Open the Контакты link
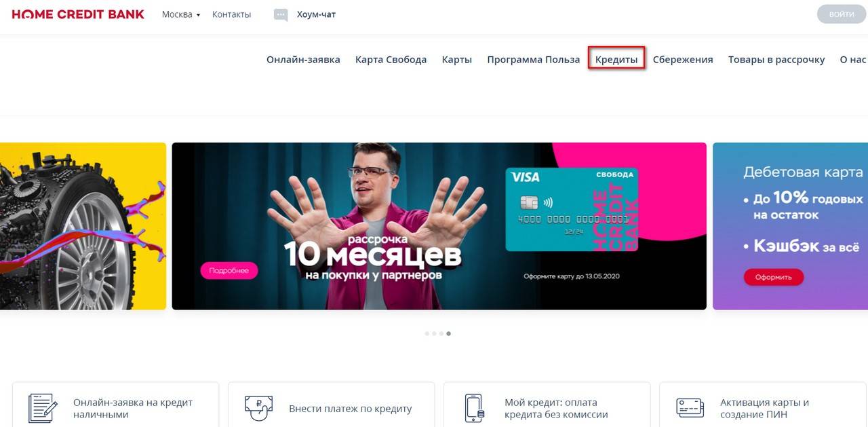The width and height of the screenshot is (868, 427). 231,14
